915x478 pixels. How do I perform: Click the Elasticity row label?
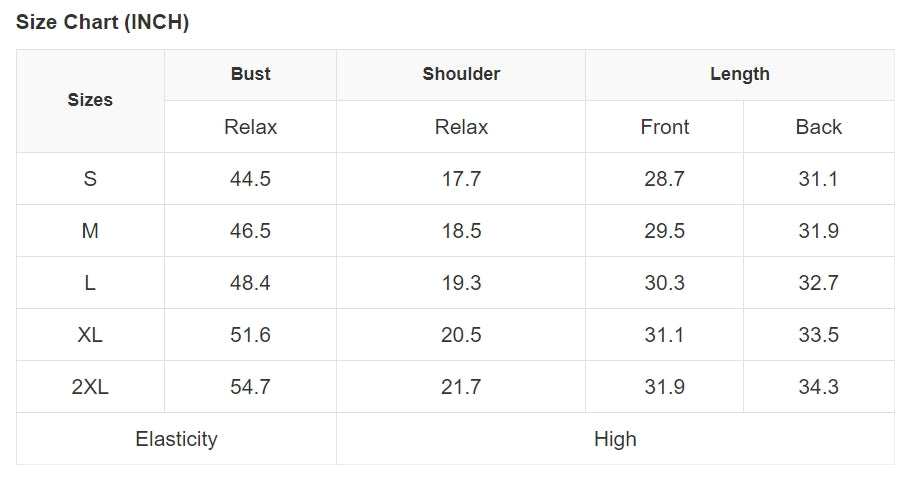pos(176,439)
